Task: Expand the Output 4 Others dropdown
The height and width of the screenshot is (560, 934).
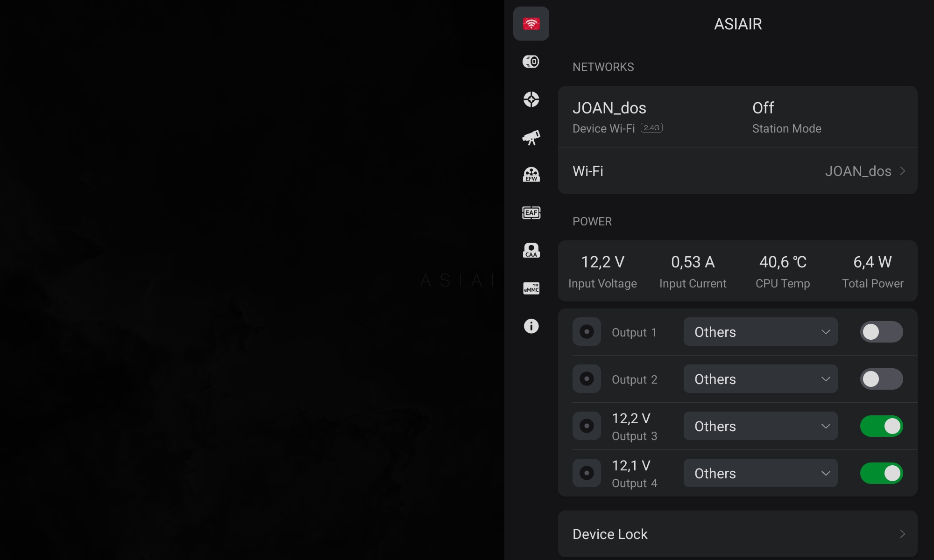Action: click(760, 473)
